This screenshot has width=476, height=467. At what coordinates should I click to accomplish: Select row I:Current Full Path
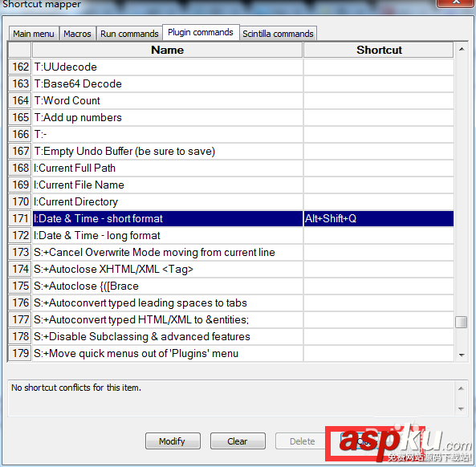[x=231, y=169]
